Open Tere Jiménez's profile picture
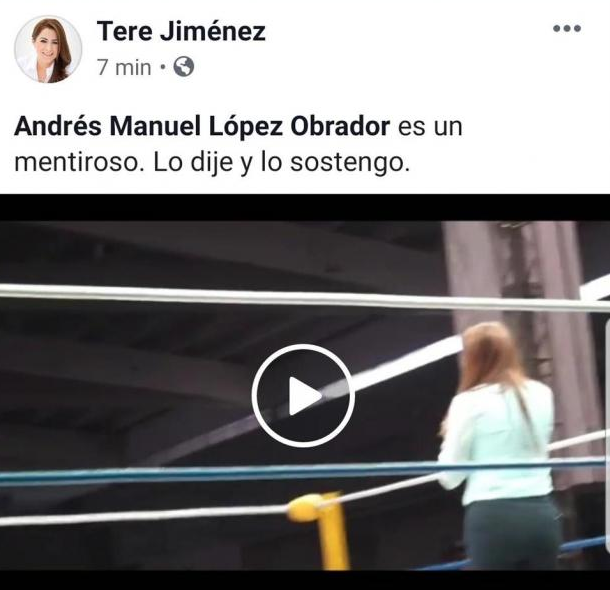 [48, 49]
